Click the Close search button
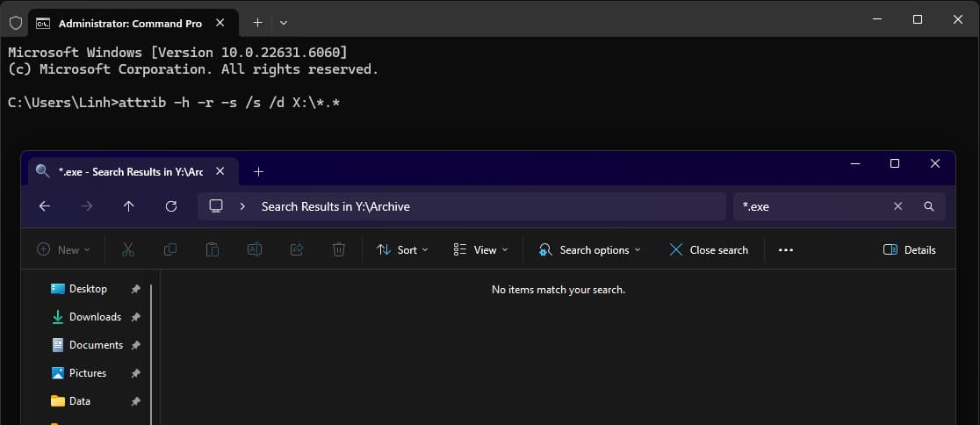 pyautogui.click(x=709, y=250)
